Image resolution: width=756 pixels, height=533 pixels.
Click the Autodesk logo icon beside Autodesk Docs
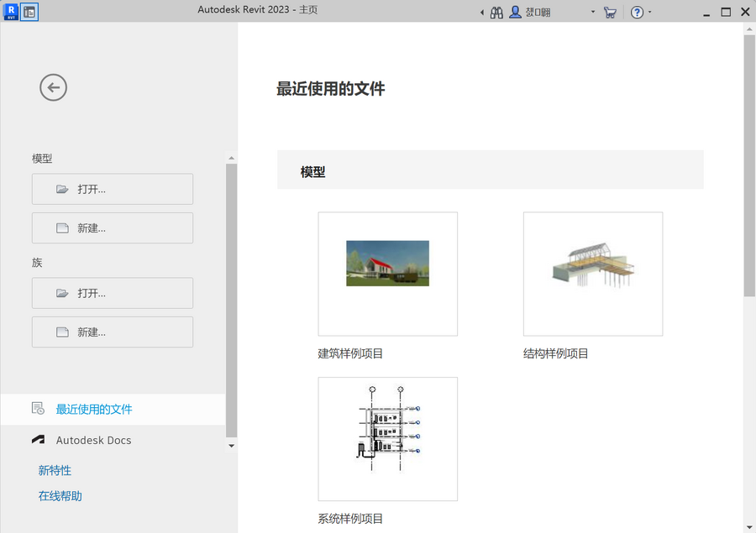38,440
